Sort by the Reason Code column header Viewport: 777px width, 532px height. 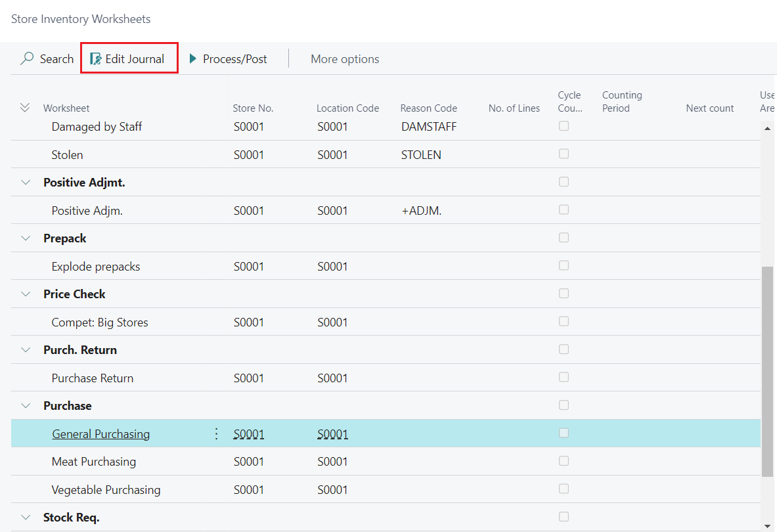pyautogui.click(x=428, y=108)
